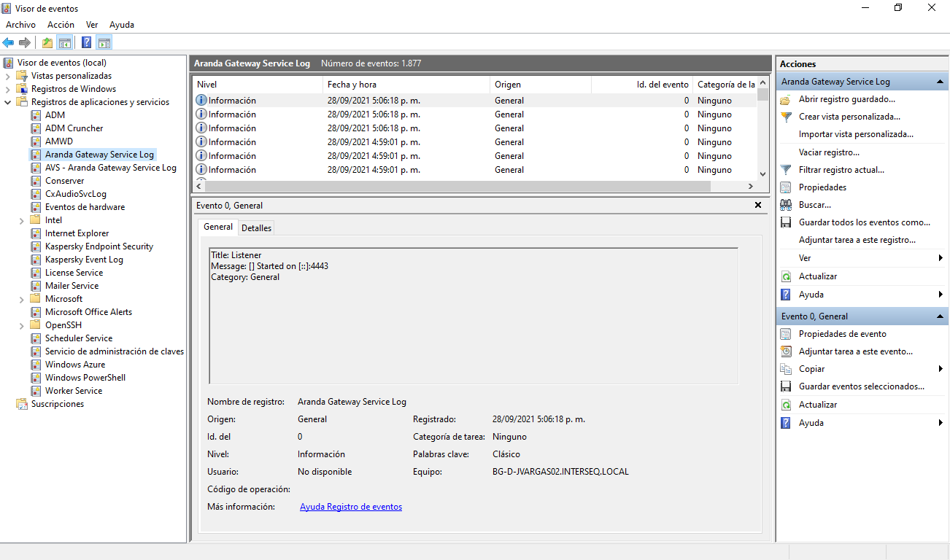
Task: Click the Abrir registro guardado folder icon
Action: [786, 99]
